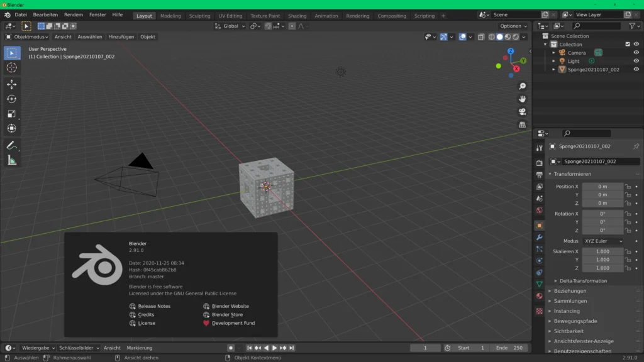
Task: Switch to the Sculpting workspace tab
Action: [x=199, y=16]
